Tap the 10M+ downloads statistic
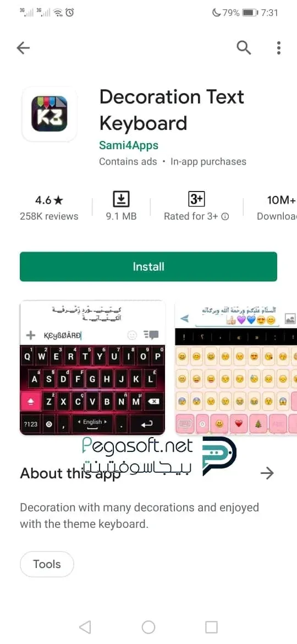Viewport: 297px width, 644px height. 277,208
